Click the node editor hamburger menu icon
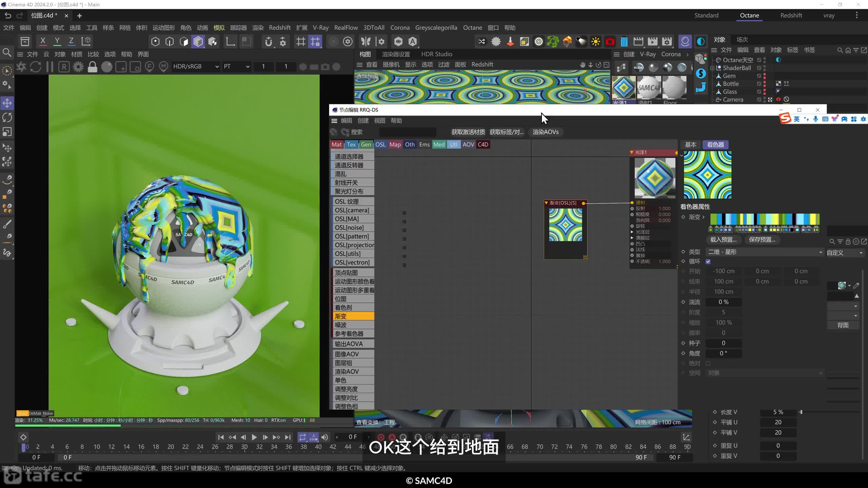868x488 pixels. pos(334,121)
